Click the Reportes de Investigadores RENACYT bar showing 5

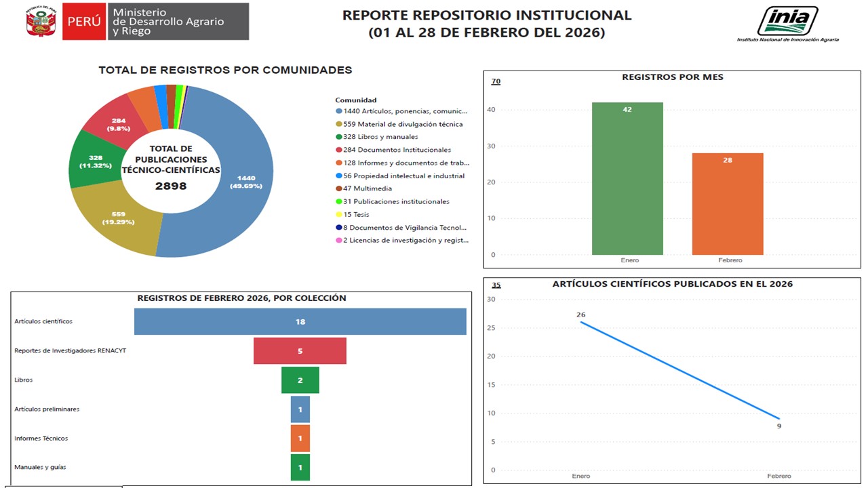300,351
